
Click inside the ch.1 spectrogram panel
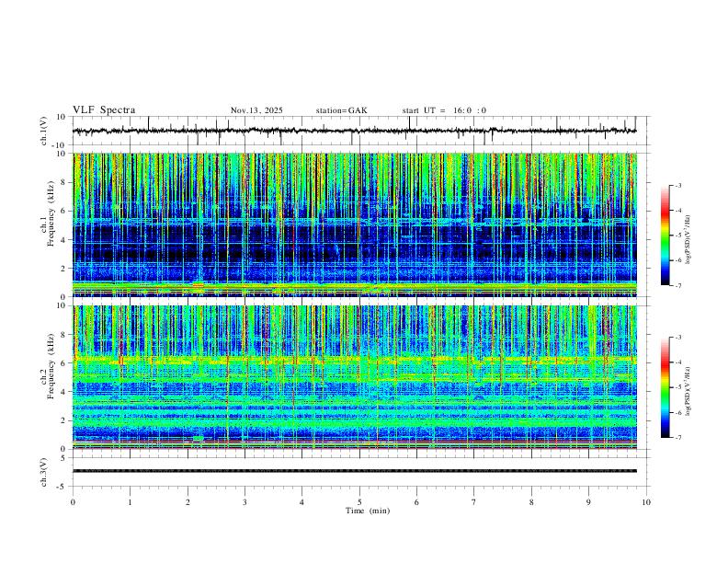click(x=354, y=224)
